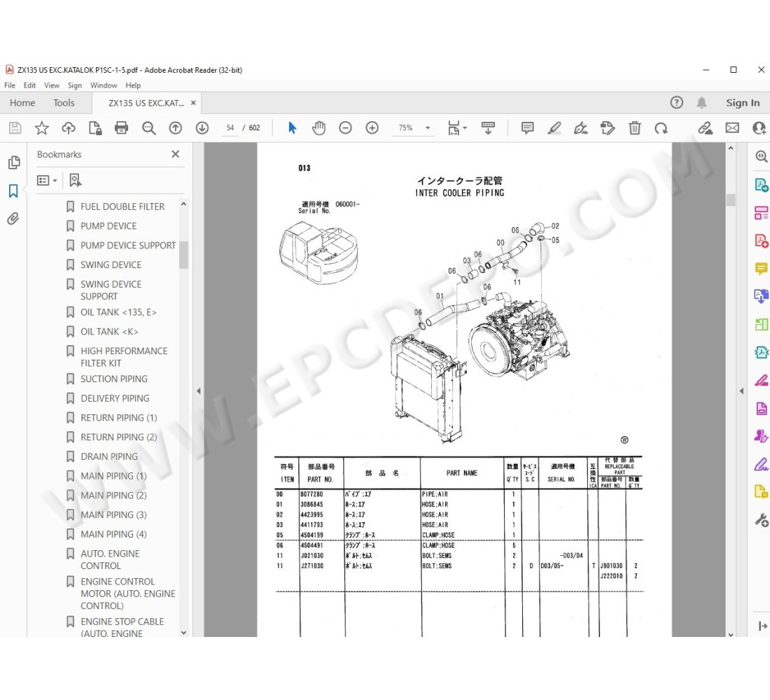770x700 pixels.
Task: Add a comment note icon
Action: [528, 128]
